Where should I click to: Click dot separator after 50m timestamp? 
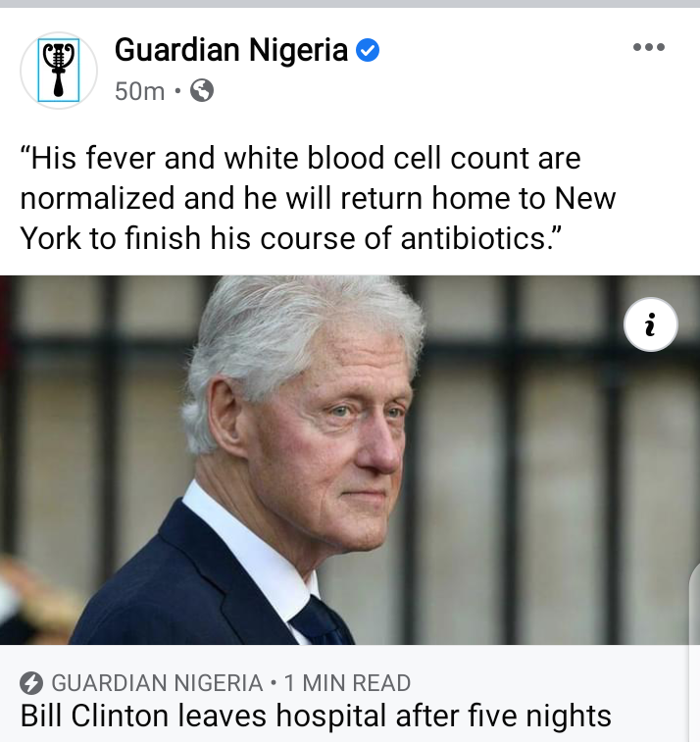pyautogui.click(x=177, y=90)
